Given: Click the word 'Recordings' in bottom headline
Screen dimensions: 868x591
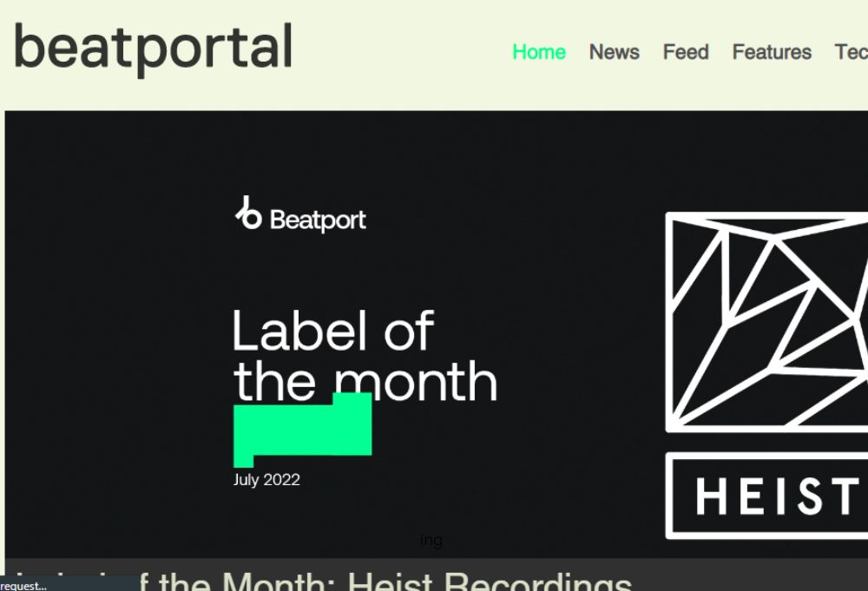Looking at the screenshot, I should pos(538,581).
